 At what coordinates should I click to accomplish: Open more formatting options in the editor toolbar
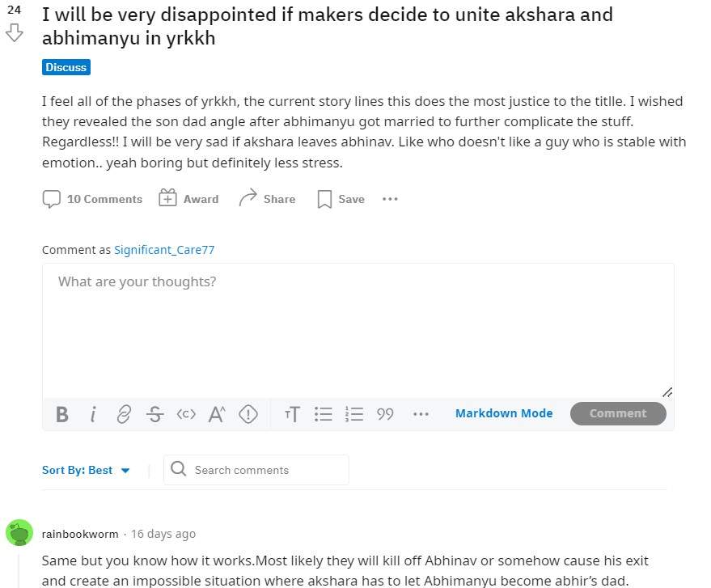point(421,414)
